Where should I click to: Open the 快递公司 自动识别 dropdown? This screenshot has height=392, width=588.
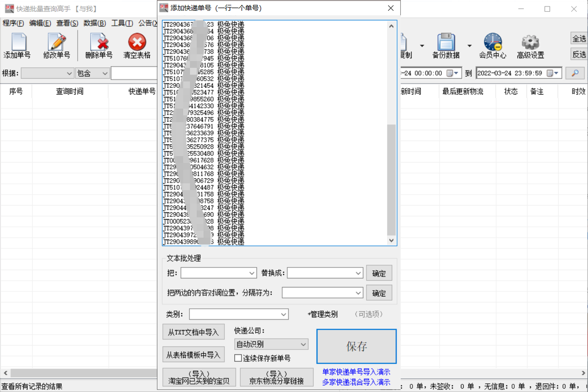(303, 344)
